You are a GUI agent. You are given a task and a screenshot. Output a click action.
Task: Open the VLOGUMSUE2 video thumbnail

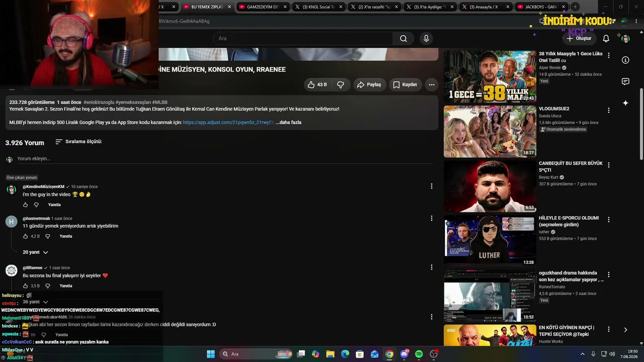click(x=490, y=131)
